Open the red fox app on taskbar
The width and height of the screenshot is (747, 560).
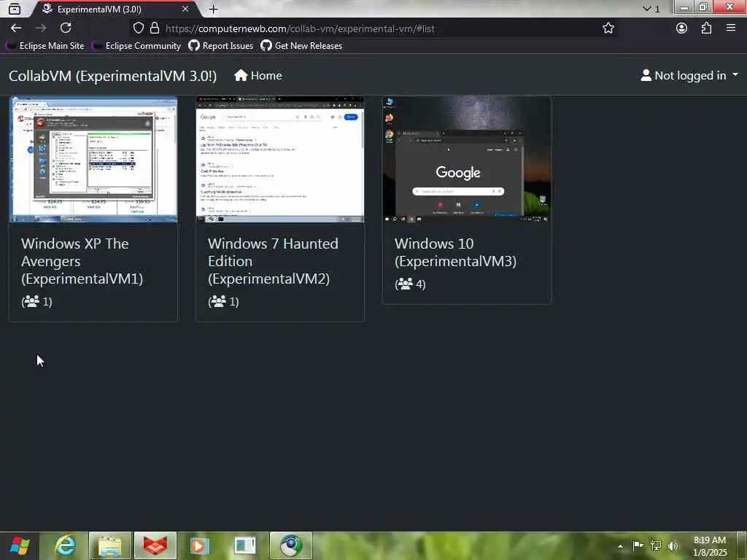point(155,545)
